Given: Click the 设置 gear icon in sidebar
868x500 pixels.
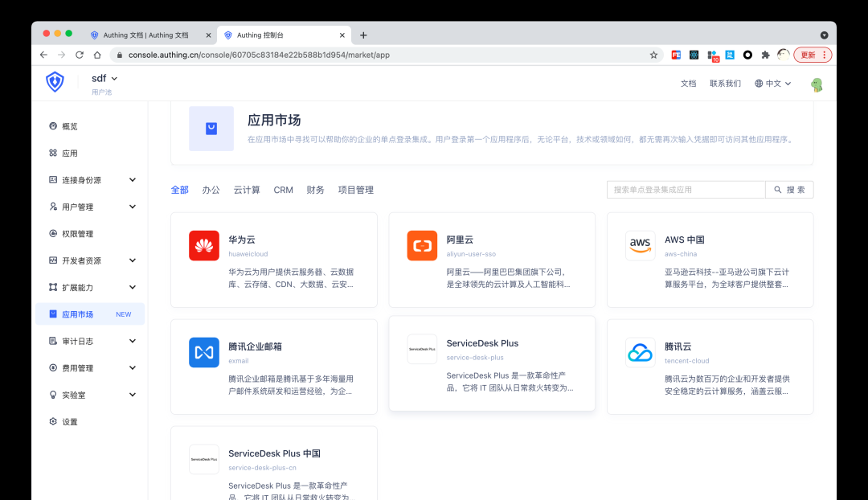Looking at the screenshot, I should (x=53, y=421).
